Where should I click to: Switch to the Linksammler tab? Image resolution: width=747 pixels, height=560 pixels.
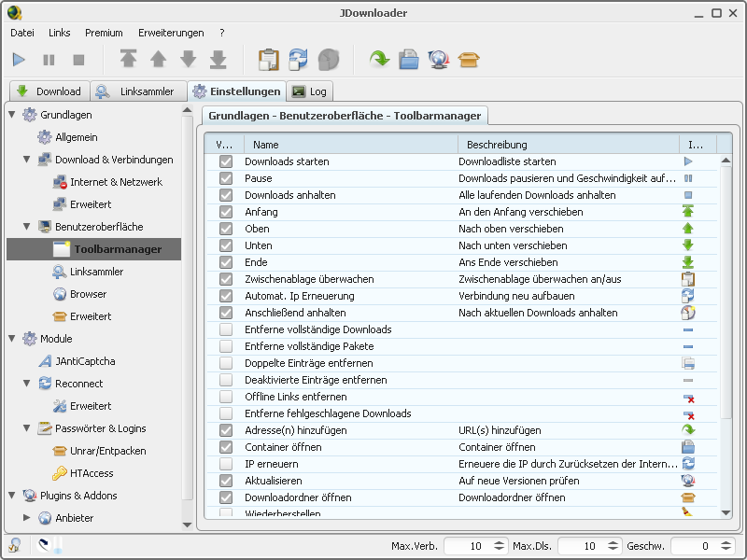pyautogui.click(x=138, y=91)
